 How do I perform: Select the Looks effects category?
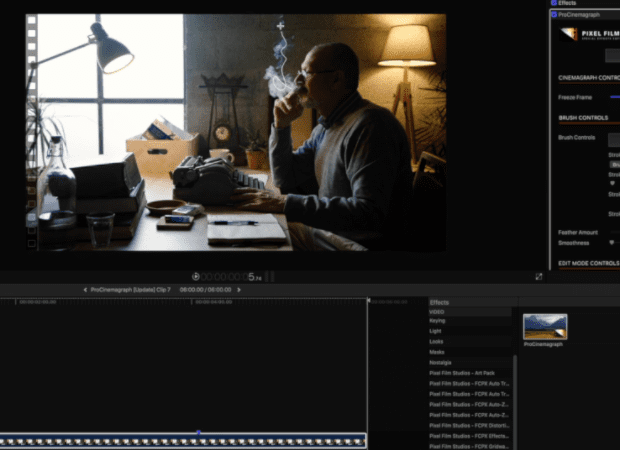click(x=470, y=341)
